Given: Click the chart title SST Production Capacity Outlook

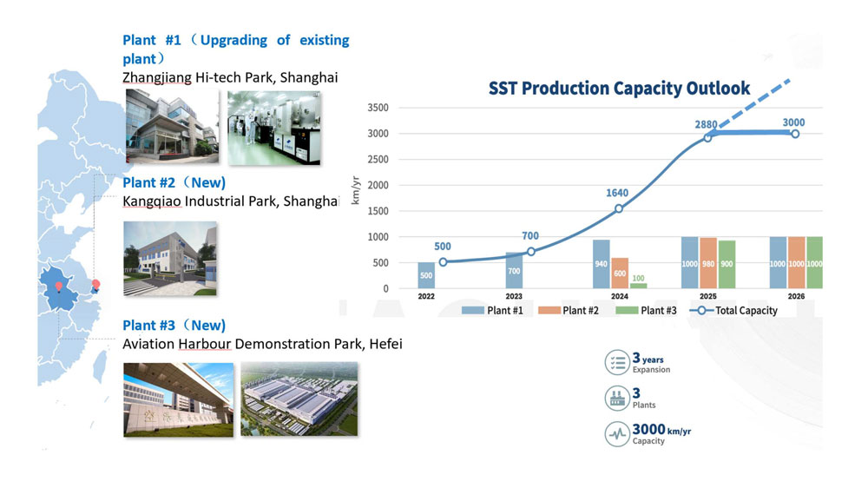Looking at the screenshot, I should 619,88.
